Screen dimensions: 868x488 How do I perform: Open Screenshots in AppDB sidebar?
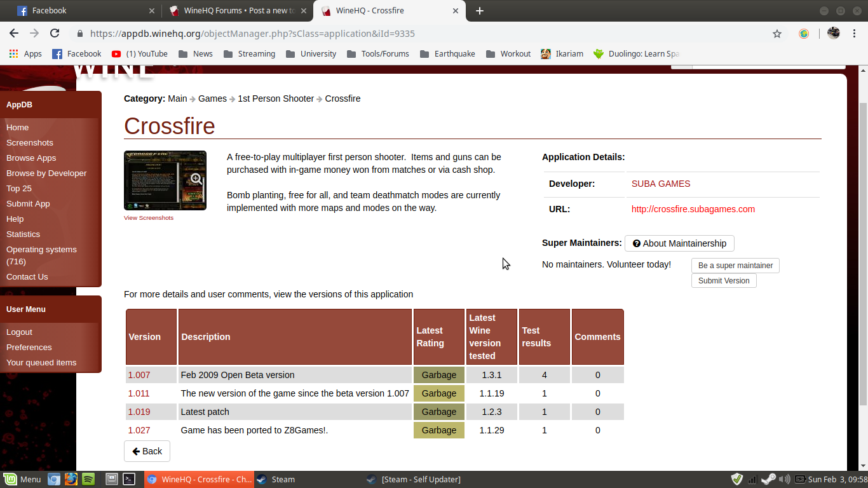click(30, 143)
